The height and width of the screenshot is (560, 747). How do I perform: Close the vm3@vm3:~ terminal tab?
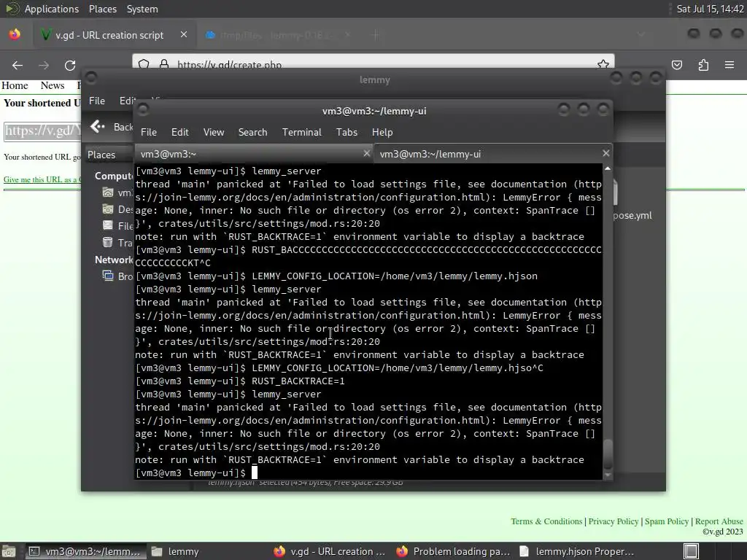[x=366, y=153]
